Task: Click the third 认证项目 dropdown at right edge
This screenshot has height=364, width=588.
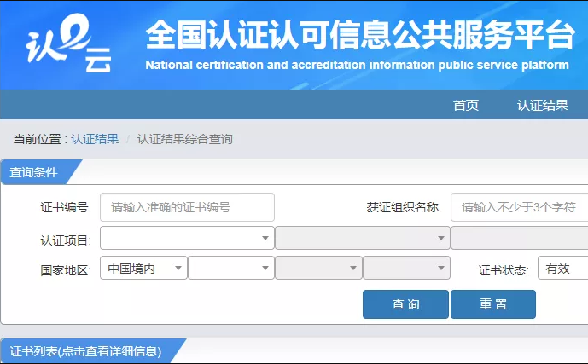Action: pyautogui.click(x=519, y=238)
